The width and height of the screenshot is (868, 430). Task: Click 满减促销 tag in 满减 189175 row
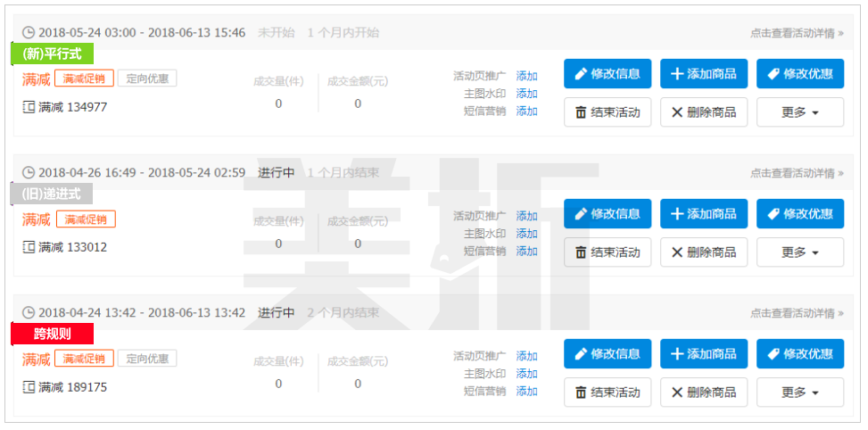[84, 359]
